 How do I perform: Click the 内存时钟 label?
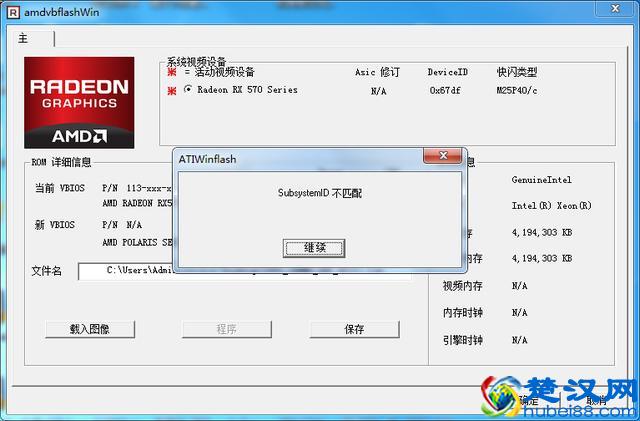pyautogui.click(x=463, y=313)
